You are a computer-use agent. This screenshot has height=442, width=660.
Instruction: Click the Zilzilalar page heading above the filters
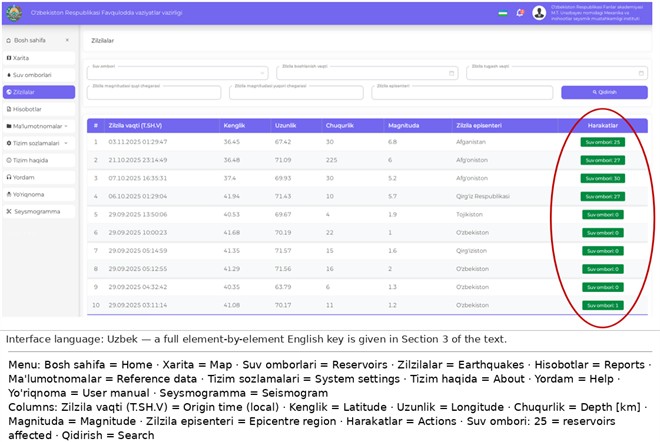point(103,40)
